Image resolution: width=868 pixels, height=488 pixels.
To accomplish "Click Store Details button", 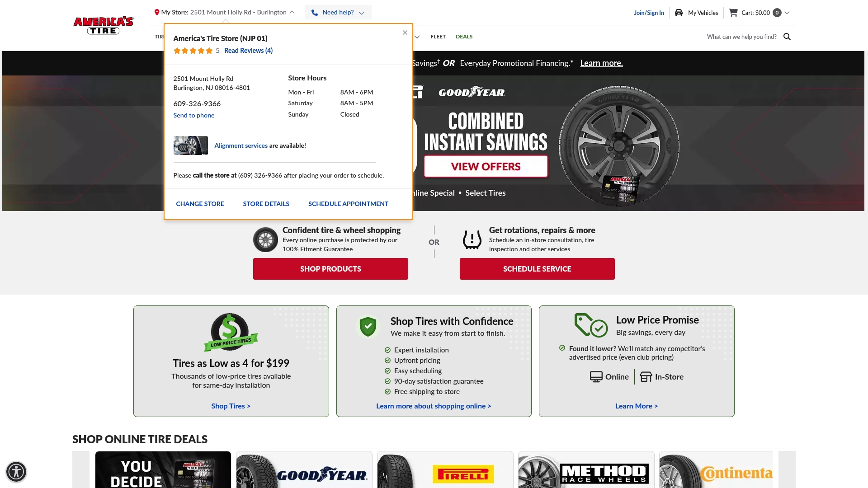I will coord(266,204).
